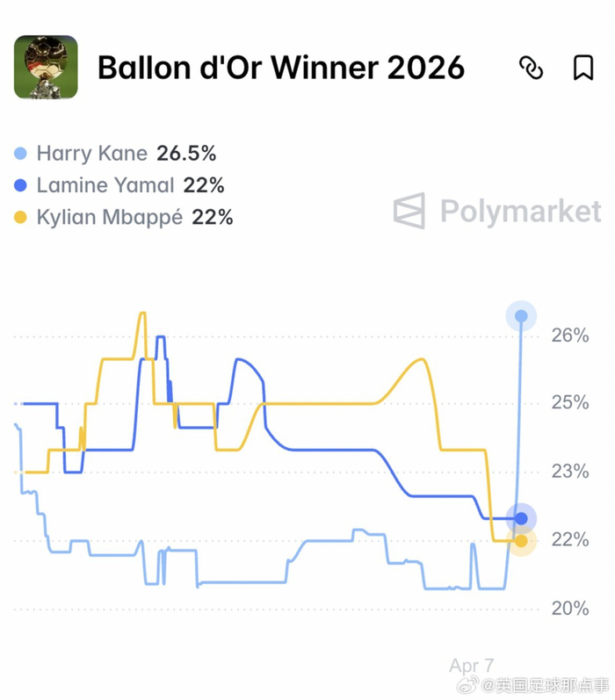The width and height of the screenshot is (615, 700).
Task: Click Kylian Mbappé's endpoint marker on chart
Action: point(521,541)
